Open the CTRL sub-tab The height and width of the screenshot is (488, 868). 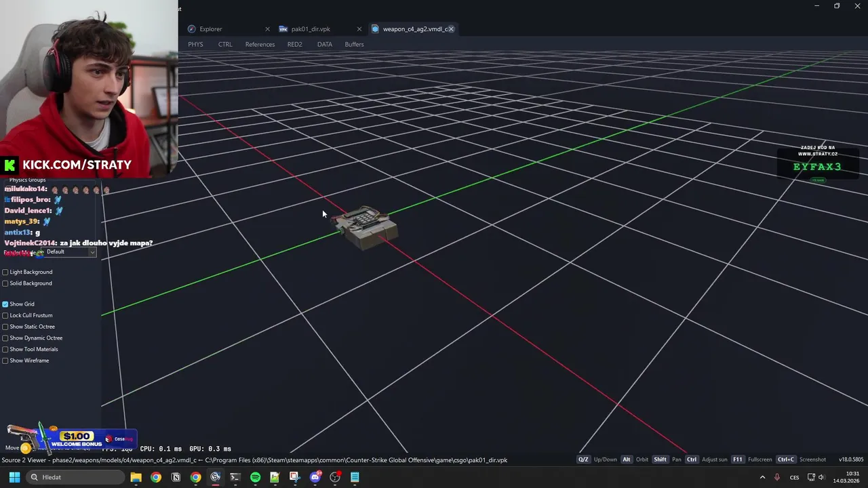pos(225,44)
